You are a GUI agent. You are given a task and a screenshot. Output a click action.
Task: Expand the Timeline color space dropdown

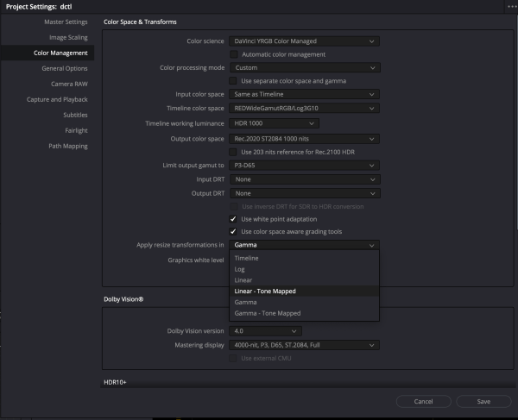click(304, 108)
